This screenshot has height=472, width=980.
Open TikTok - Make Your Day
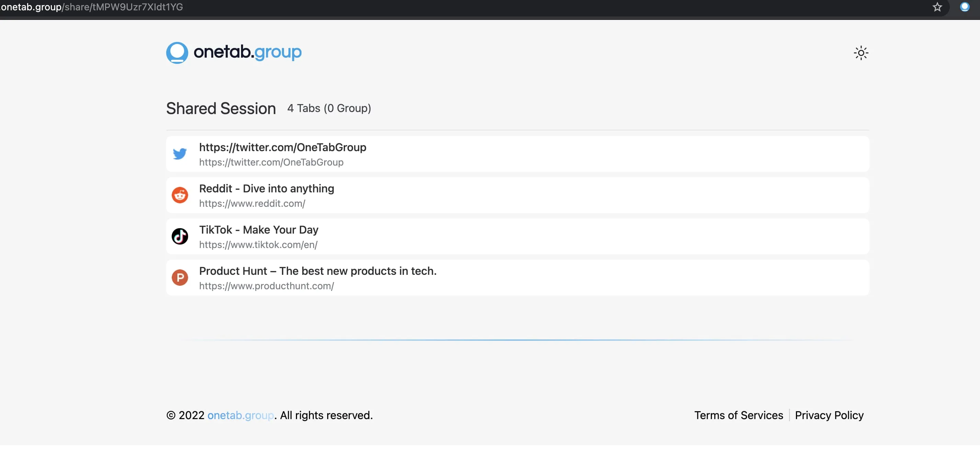(258, 229)
